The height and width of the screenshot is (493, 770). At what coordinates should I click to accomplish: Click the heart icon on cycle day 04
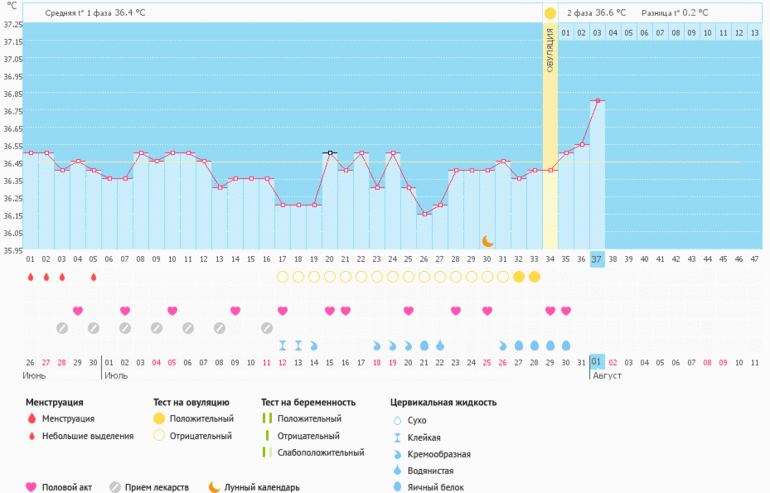[78, 311]
